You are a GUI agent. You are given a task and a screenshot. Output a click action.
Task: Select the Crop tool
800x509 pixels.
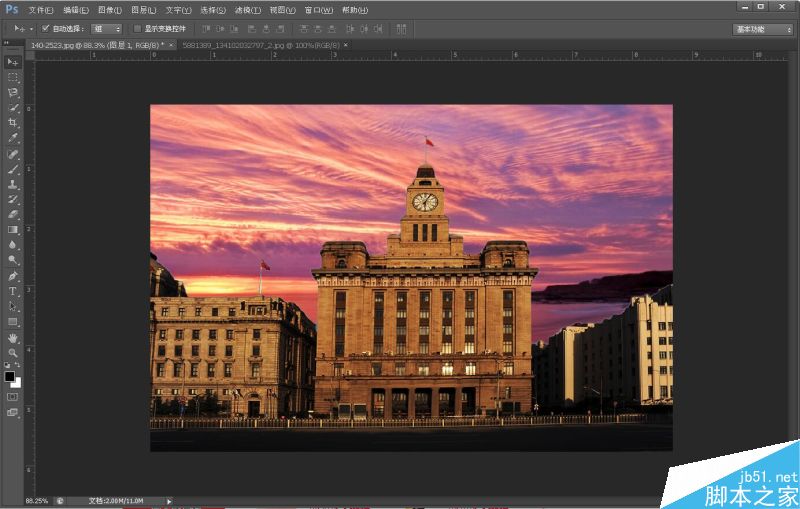pos(13,122)
